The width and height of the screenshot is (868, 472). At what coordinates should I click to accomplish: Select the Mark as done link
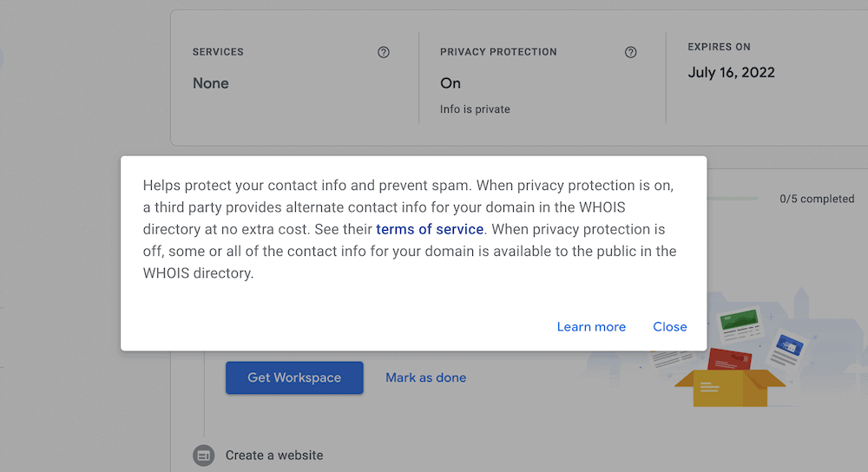[x=426, y=377]
